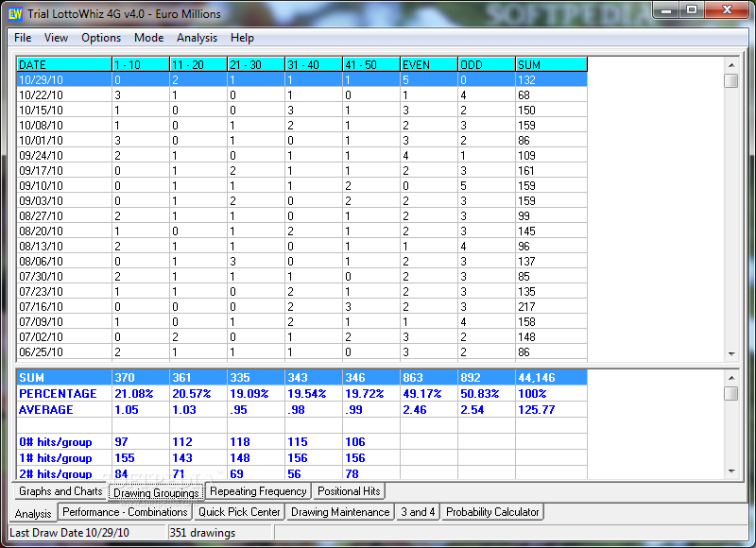Open the Repeating Frequency tab
Screen dimensions: 756x548
[258, 491]
